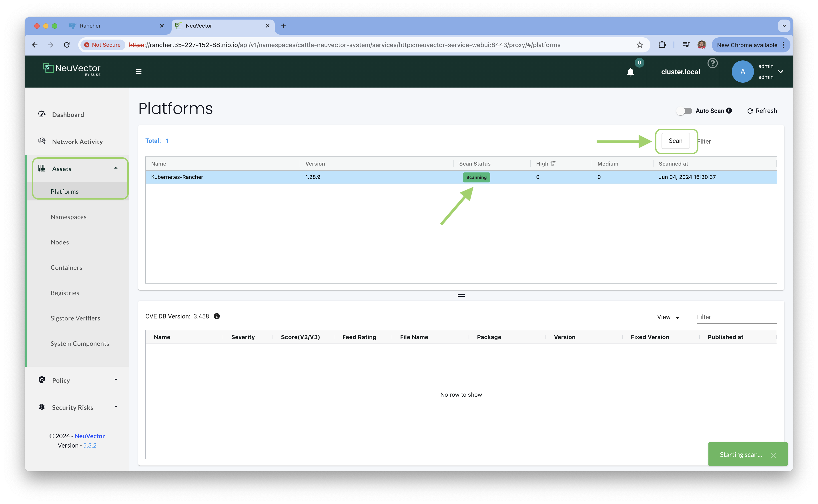Click the Auto Scan info icon

729,111
